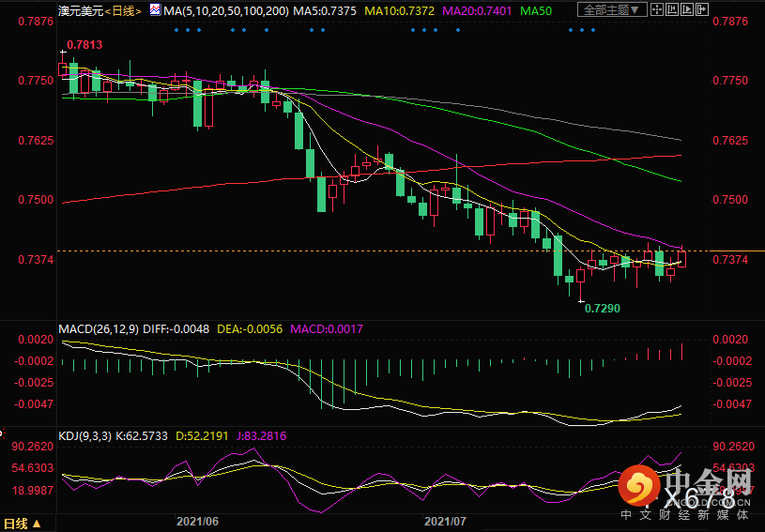Click the last blue event dot at top right
765x532 pixels.
593,30
